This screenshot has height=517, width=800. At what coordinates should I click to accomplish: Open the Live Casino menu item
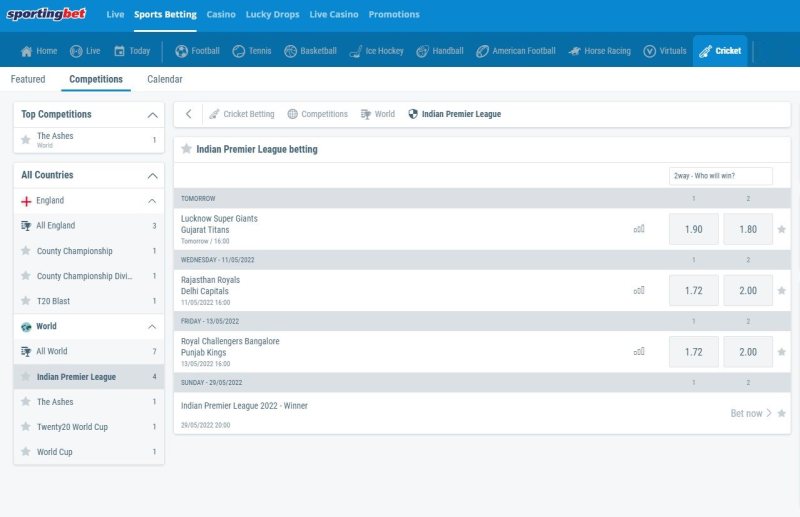334,15
